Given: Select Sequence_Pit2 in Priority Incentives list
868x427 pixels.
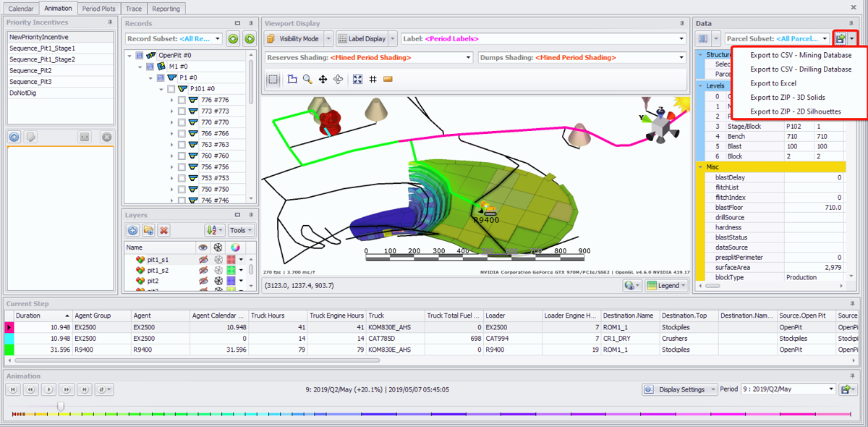Looking at the screenshot, I should (30, 71).
